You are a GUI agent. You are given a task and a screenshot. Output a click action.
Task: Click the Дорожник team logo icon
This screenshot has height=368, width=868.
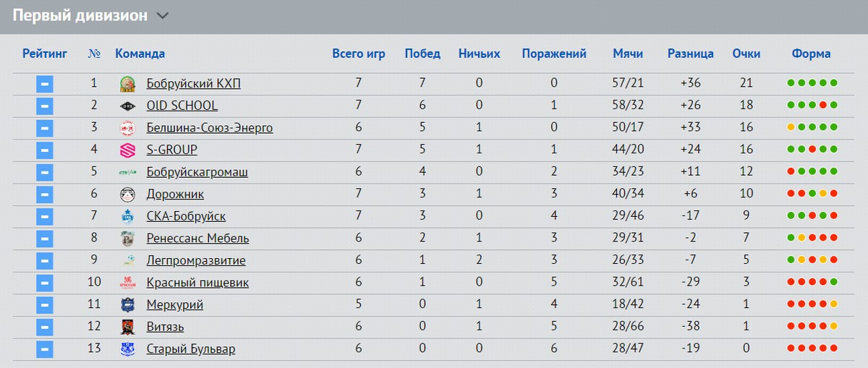127,194
